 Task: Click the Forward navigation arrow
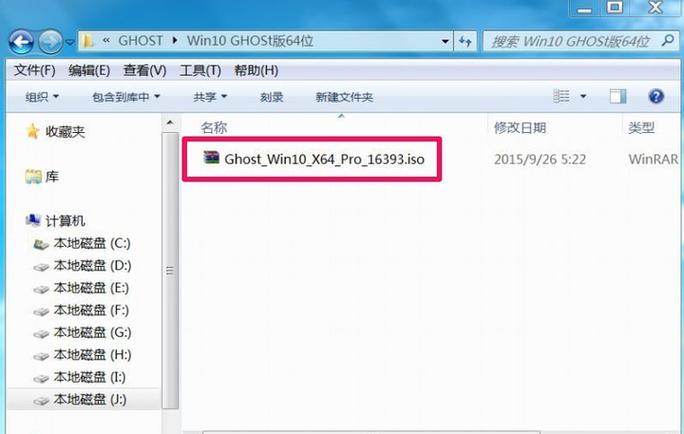click(50, 42)
